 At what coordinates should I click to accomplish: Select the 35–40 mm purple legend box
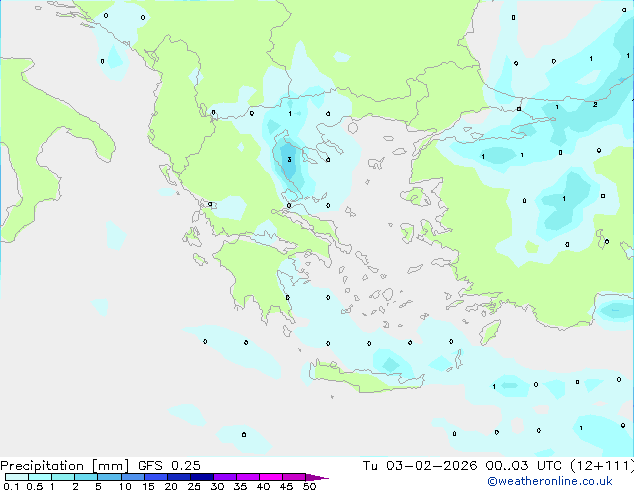click(247, 477)
